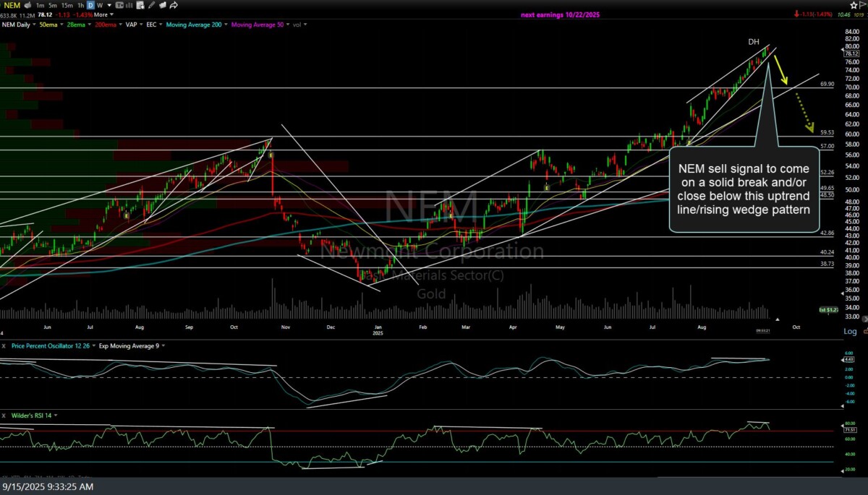Close the Price Percent Oscillator panel

(4, 345)
